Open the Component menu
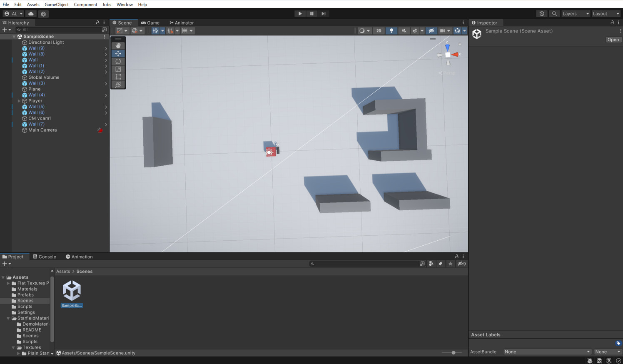The height and width of the screenshot is (364, 623). [x=85, y=5]
